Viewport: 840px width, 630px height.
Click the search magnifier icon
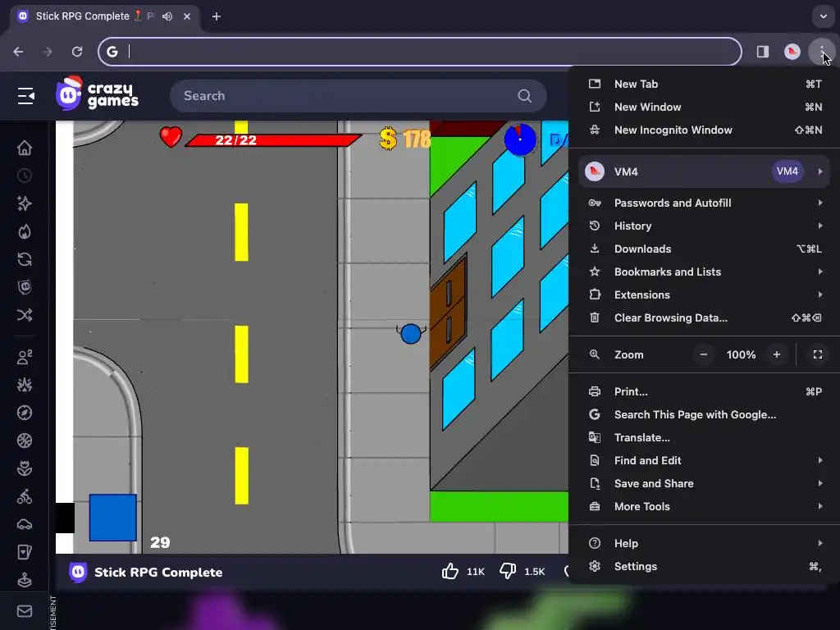pyautogui.click(x=524, y=96)
